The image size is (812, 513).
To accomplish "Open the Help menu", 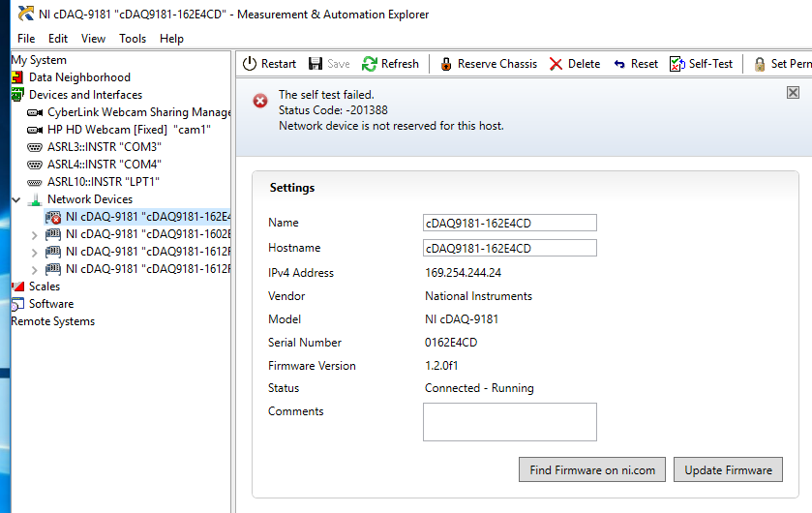I will pos(171,39).
